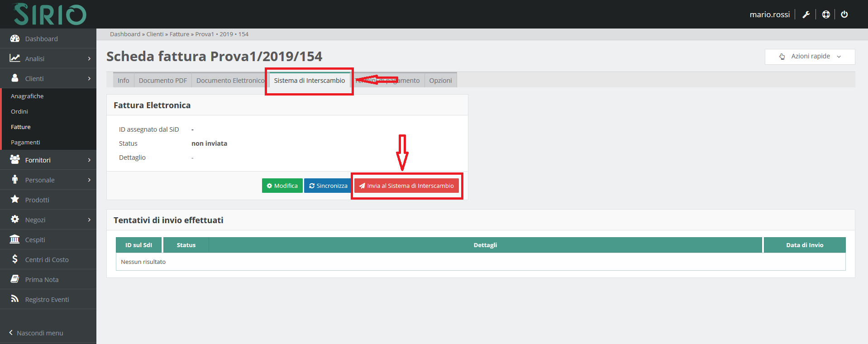Go to Fatture in the breadcrumb
The height and width of the screenshot is (344, 868).
coord(179,34)
